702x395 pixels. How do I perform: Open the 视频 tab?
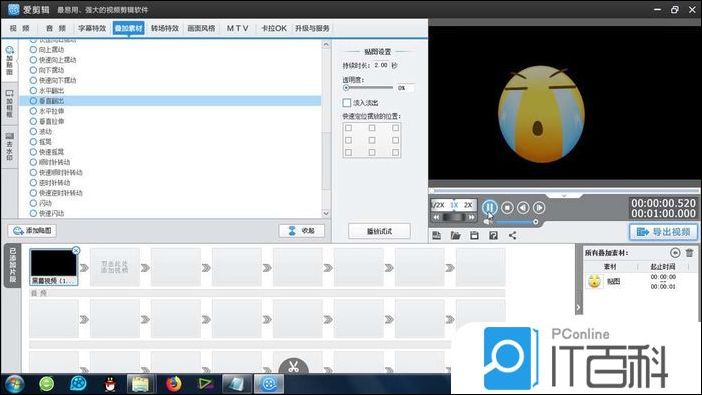coord(20,28)
